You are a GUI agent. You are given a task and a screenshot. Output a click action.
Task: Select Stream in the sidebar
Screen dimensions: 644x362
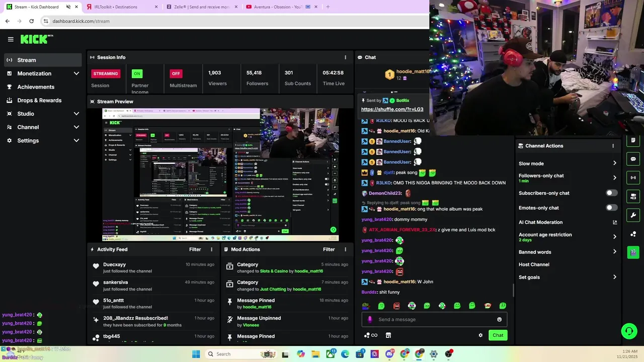(43, 60)
